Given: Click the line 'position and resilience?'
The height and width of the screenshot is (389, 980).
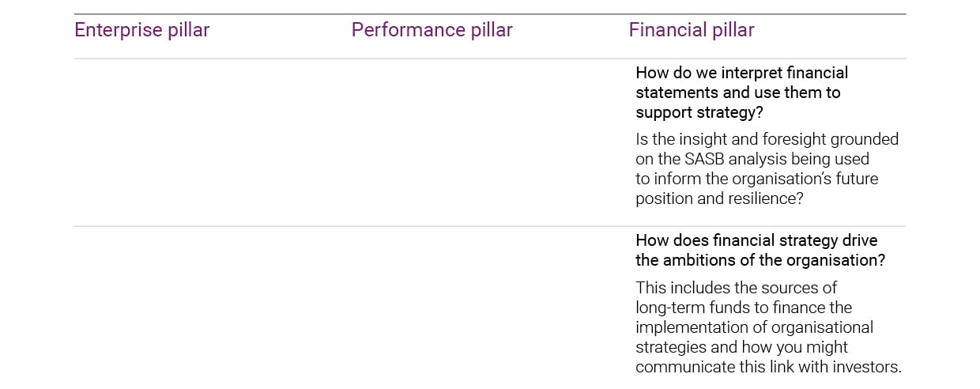Looking at the screenshot, I should tap(718, 198).
